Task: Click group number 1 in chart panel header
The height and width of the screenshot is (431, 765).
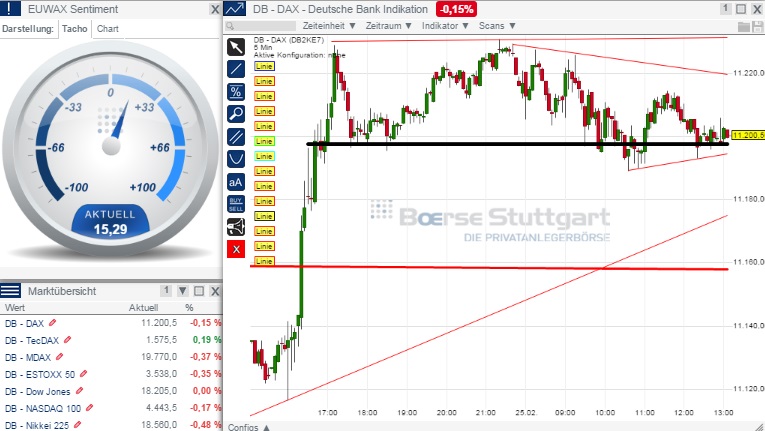Action: click(x=725, y=9)
